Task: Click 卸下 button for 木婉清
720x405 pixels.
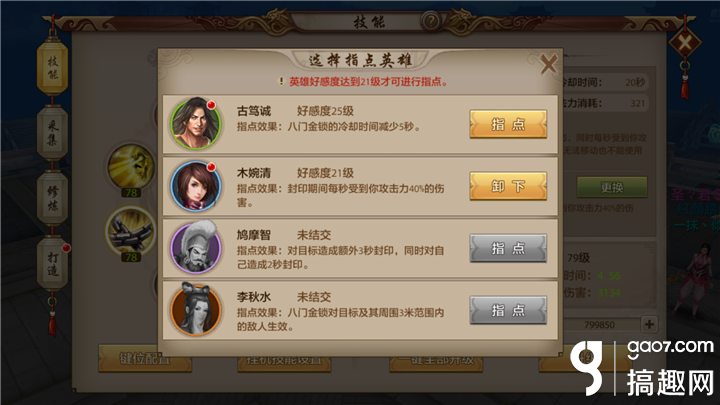Action: tap(508, 186)
